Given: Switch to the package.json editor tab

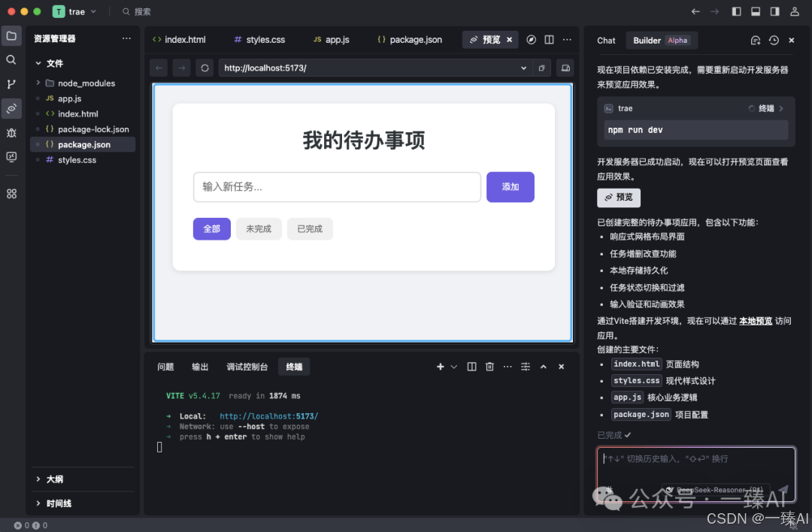Looking at the screenshot, I should point(410,39).
